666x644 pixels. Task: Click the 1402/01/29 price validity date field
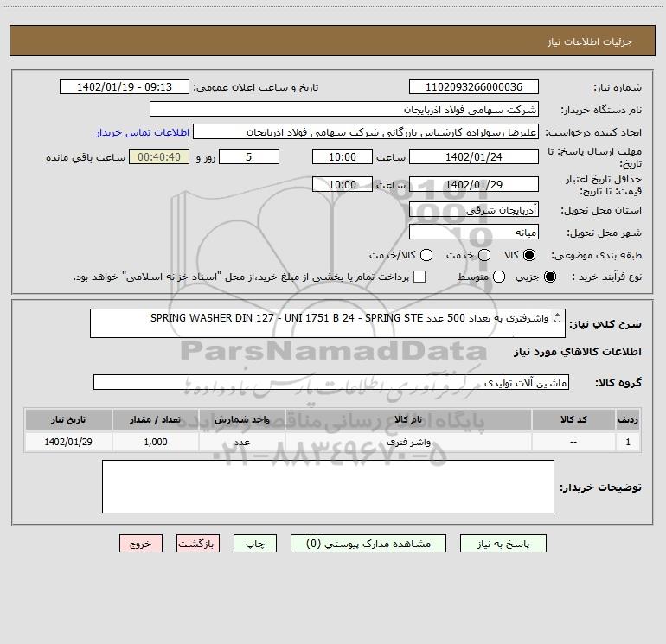coord(474,184)
